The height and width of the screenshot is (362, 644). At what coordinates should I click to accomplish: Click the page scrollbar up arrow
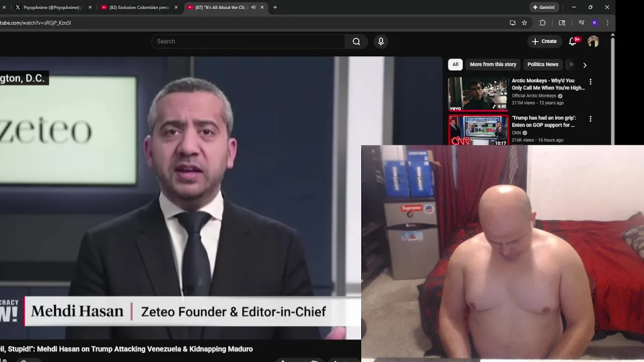(x=612, y=35)
